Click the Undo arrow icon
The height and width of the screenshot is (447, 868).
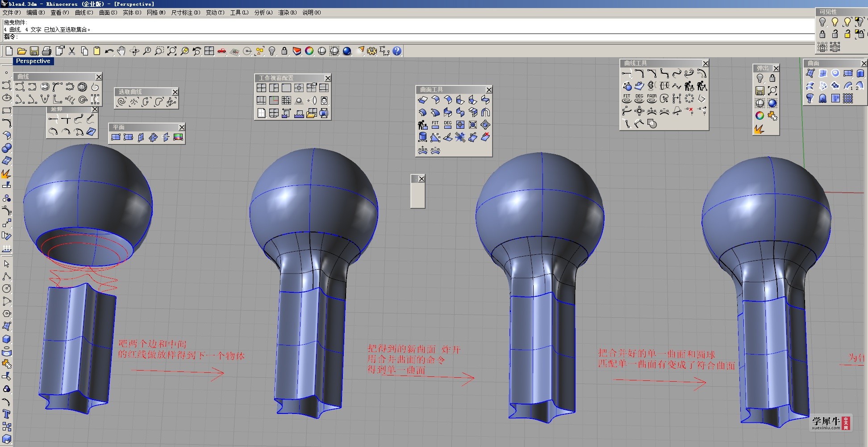[x=109, y=51]
